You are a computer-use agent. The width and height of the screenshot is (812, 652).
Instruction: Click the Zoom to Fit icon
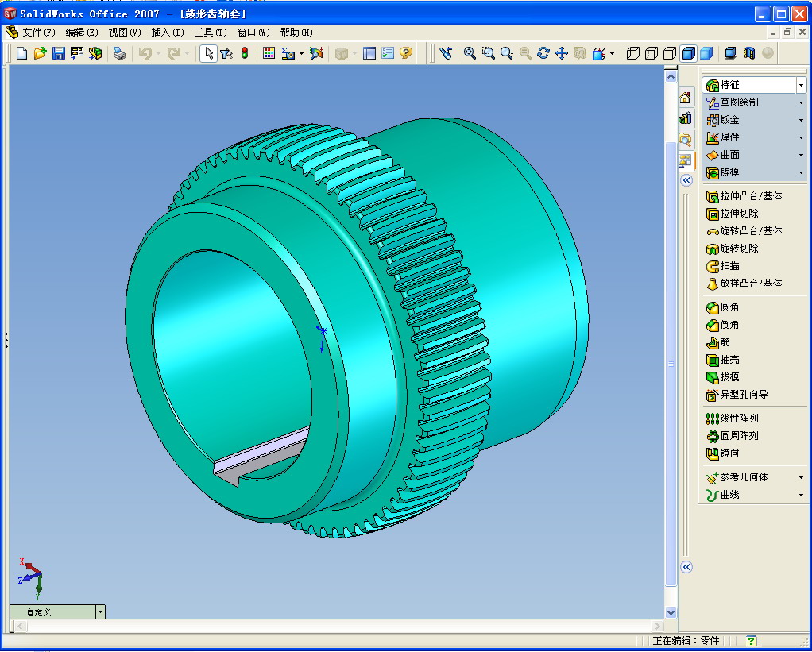coord(470,52)
